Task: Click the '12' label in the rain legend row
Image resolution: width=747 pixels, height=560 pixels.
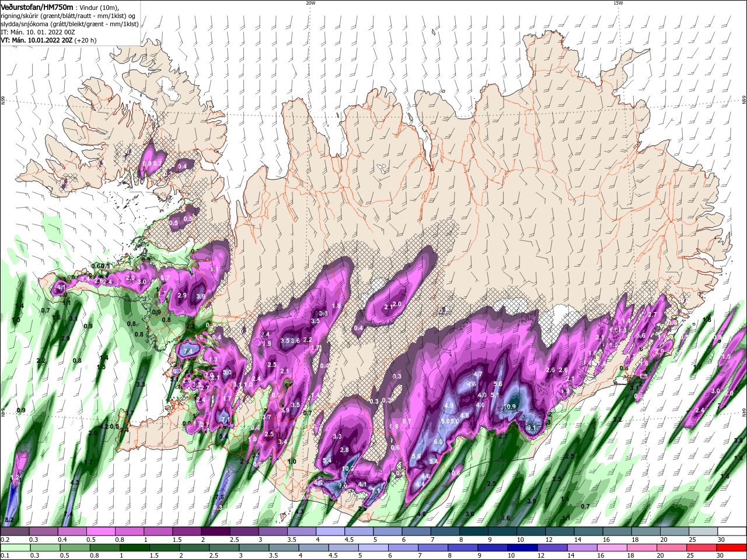Action: click(x=540, y=555)
